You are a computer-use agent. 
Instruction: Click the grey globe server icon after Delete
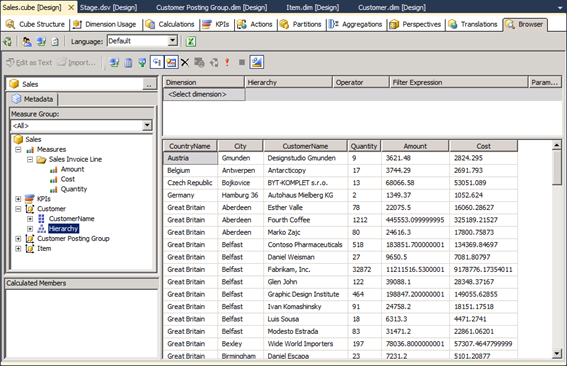[x=199, y=63]
